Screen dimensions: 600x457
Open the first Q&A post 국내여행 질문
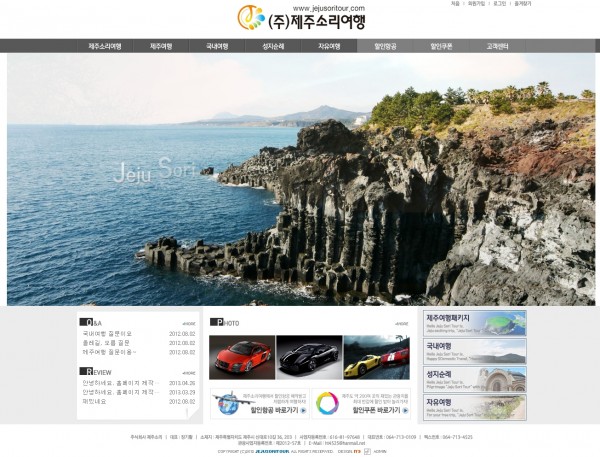107,334
